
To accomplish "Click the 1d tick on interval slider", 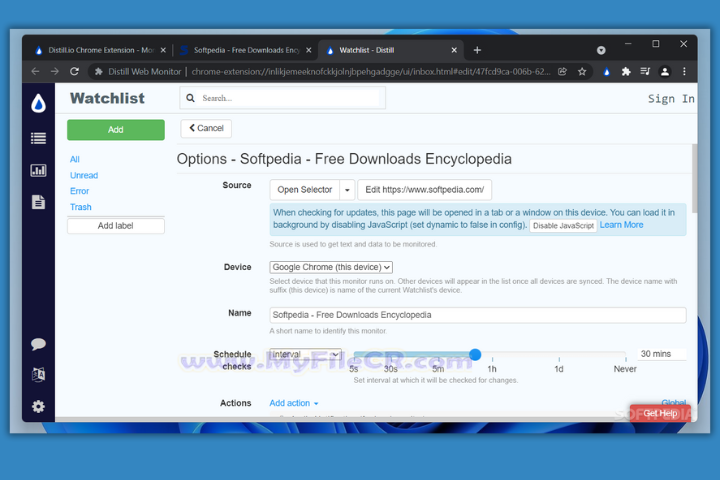I will [559, 359].
